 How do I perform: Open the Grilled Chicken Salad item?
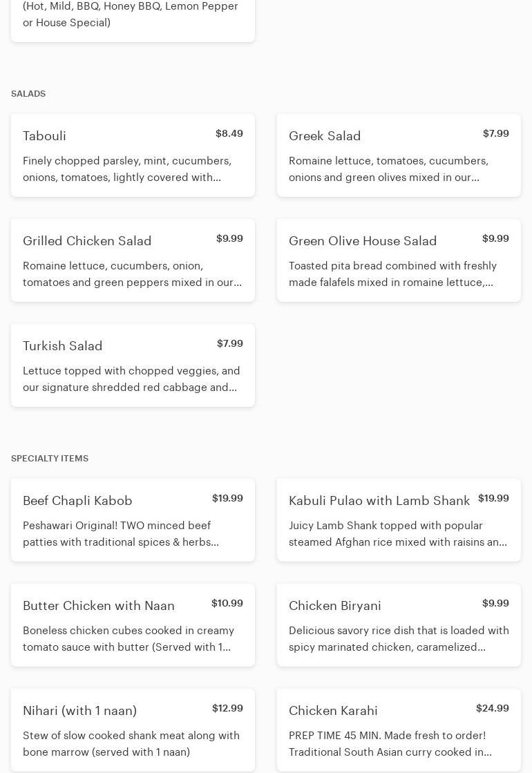[133, 260]
